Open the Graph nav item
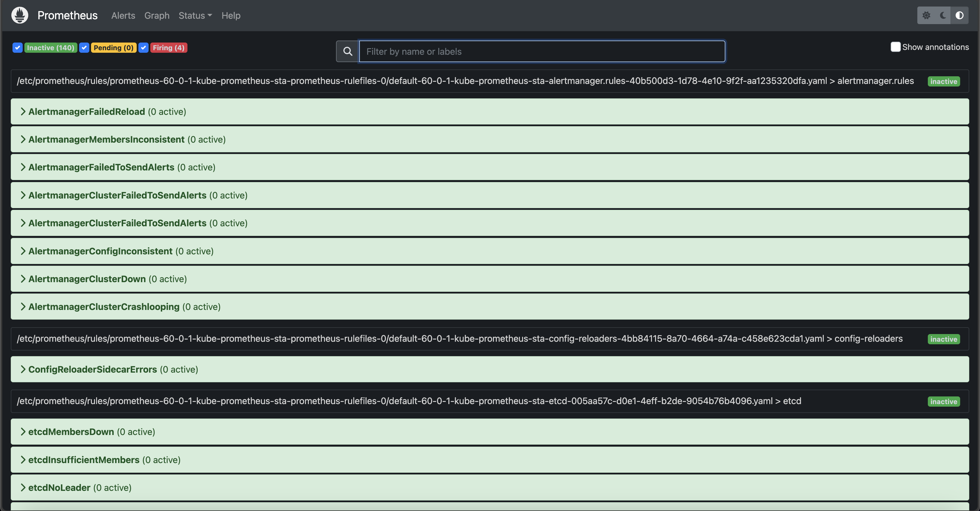Image resolution: width=980 pixels, height=511 pixels. coord(157,16)
